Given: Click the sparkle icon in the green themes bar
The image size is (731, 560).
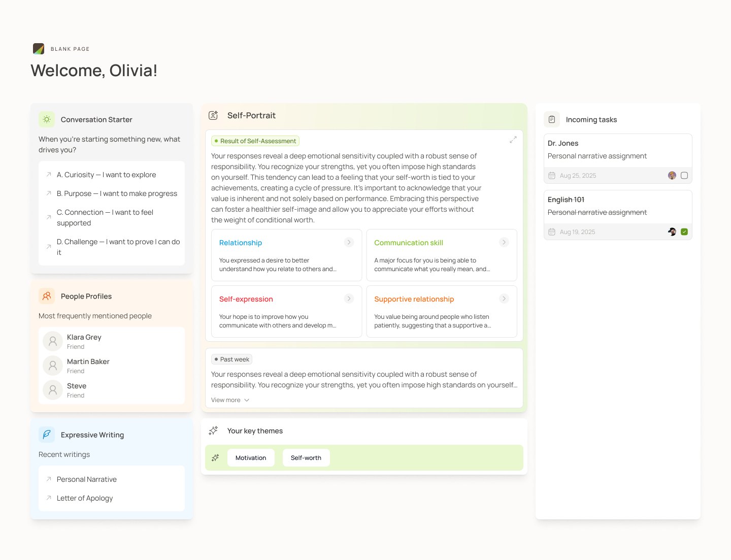Looking at the screenshot, I should (x=215, y=457).
